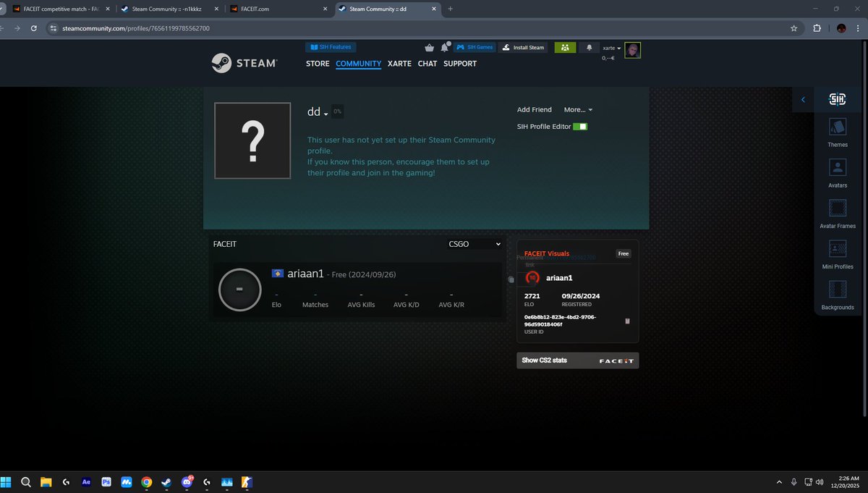Click the Show CS2 stats button
This screenshot has width=868, height=493.
577,361
